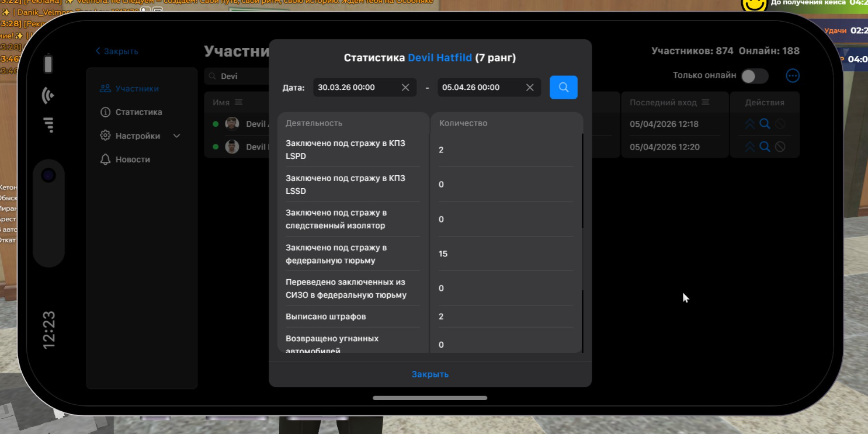Click the statistics table vertical scrollbar
The image size is (868, 434).
582,181
